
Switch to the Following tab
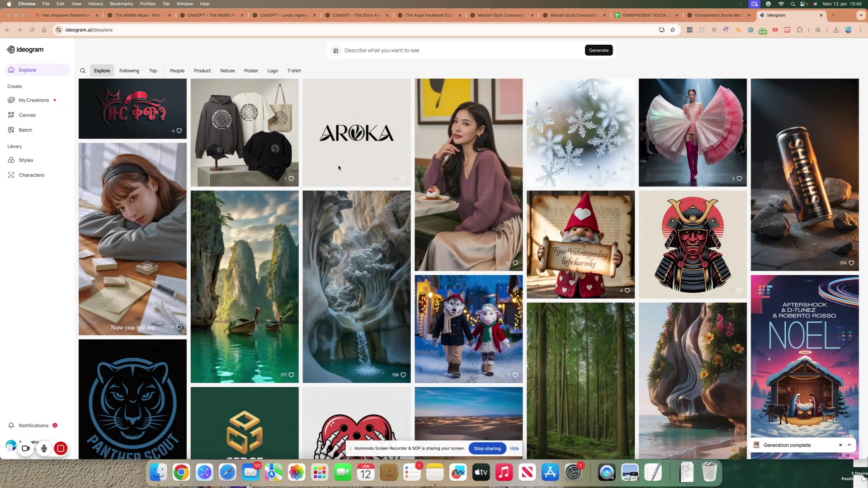(129, 71)
